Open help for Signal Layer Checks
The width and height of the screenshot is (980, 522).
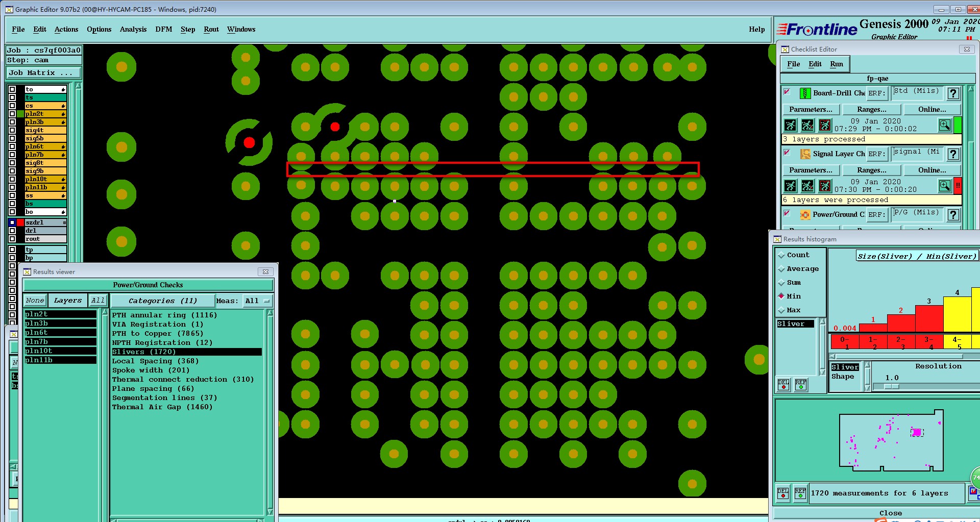pyautogui.click(x=953, y=154)
